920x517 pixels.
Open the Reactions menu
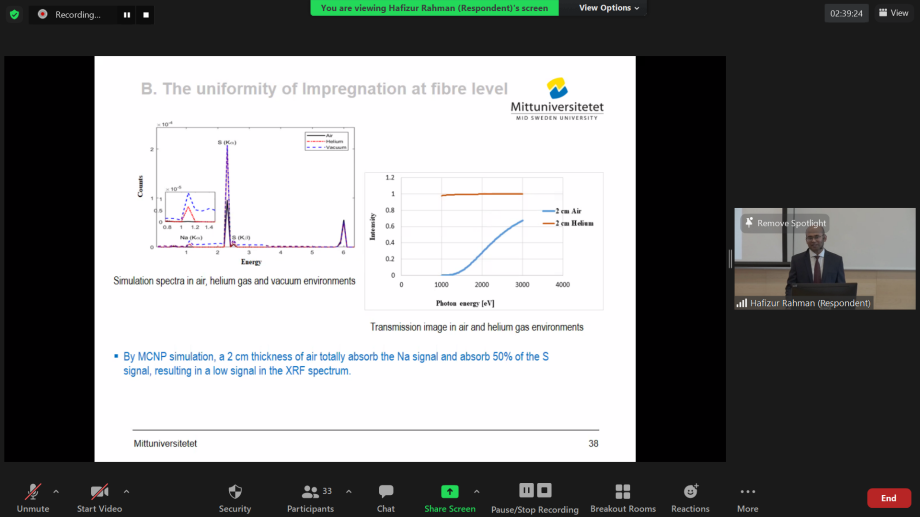(x=690, y=497)
